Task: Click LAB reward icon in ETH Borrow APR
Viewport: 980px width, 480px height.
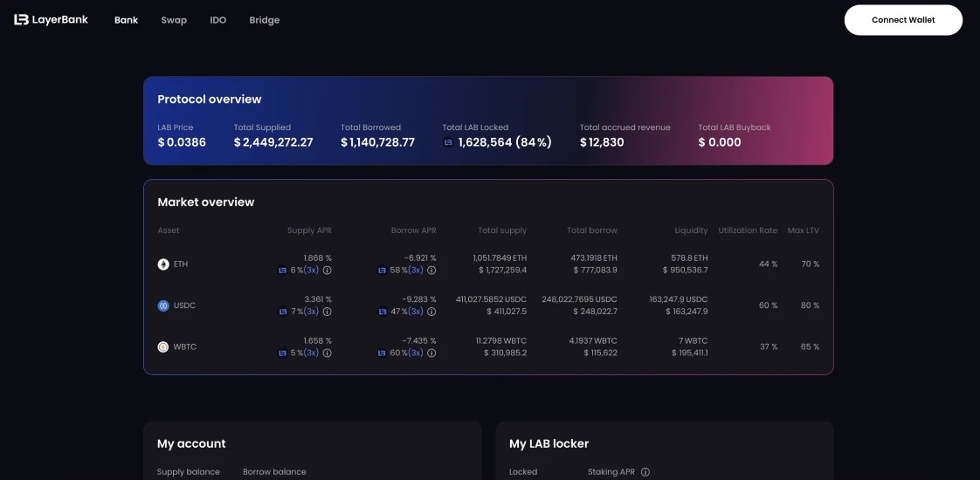Action: pyautogui.click(x=383, y=271)
